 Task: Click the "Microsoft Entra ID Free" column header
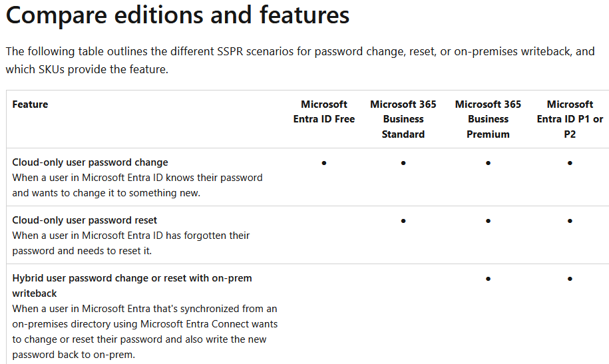click(x=324, y=112)
